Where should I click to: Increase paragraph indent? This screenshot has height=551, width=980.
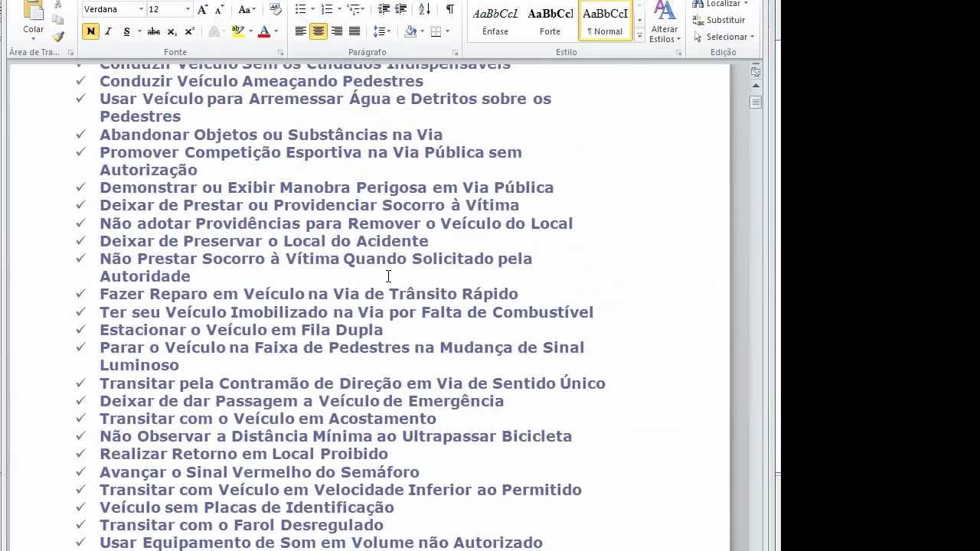[400, 9]
